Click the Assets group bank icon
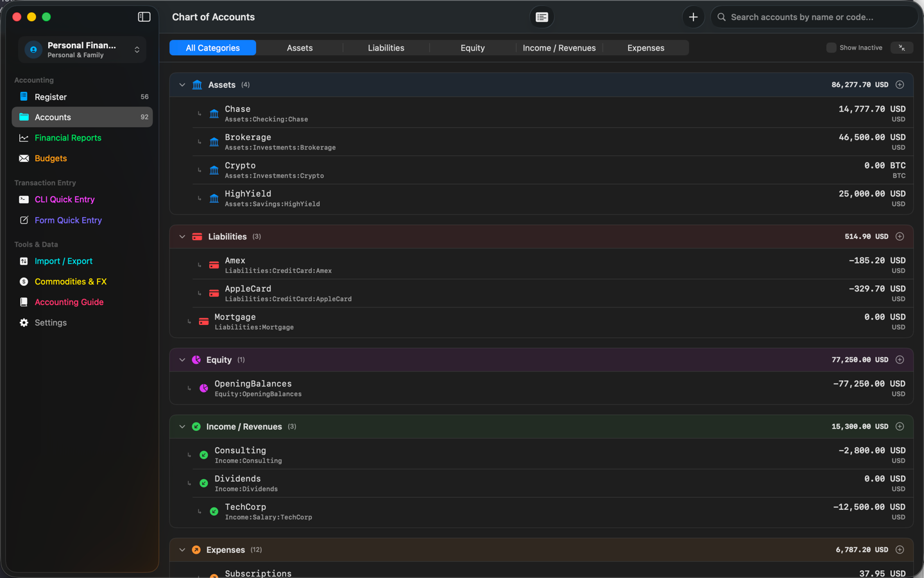Screen dimensions: 924x578 point(197,85)
